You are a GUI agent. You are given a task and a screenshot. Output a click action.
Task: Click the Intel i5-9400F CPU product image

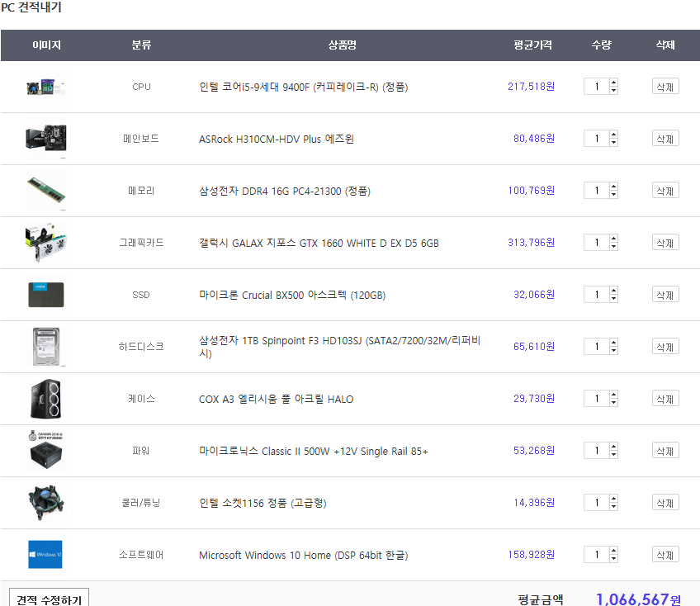[x=46, y=87]
